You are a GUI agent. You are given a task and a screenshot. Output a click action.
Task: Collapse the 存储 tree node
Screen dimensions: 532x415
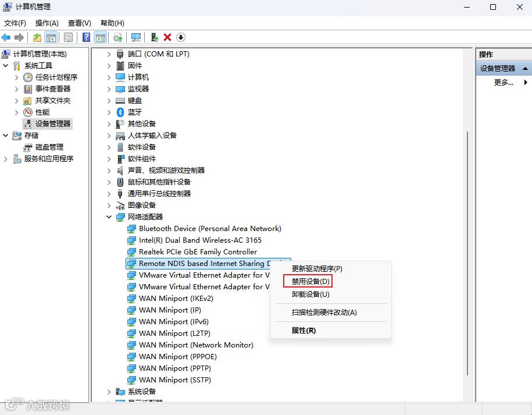5,136
